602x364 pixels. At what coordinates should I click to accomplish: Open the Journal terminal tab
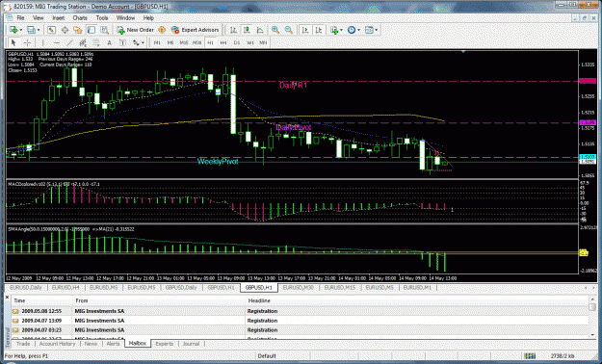191,344
